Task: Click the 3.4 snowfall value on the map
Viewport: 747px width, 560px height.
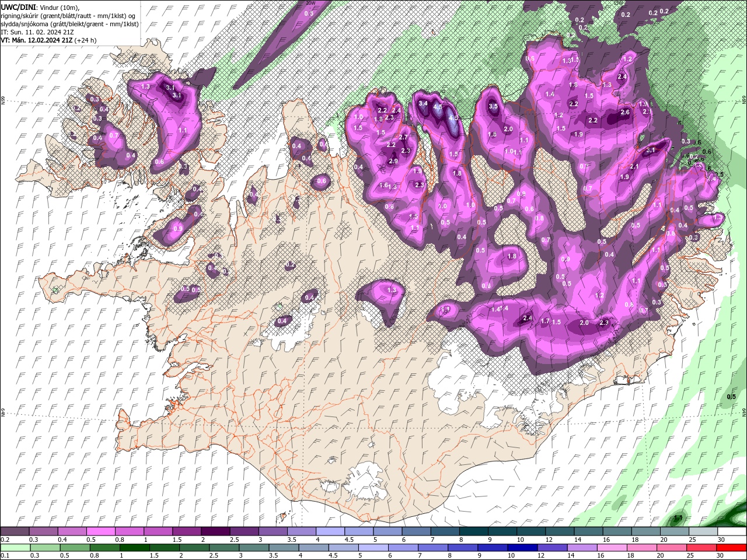Action: pyautogui.click(x=423, y=104)
